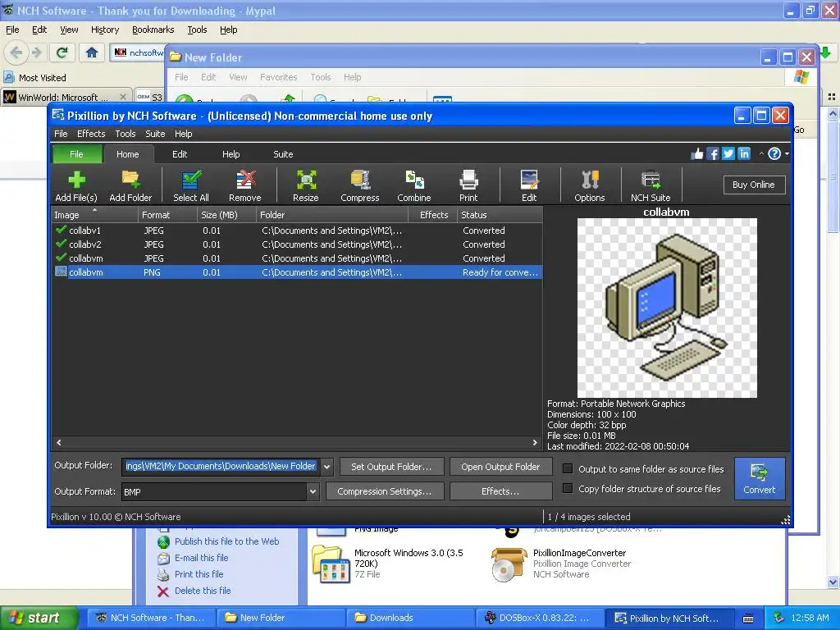The height and width of the screenshot is (630, 840).
Task: Click the Home icon in Mypal
Action: (x=92, y=52)
